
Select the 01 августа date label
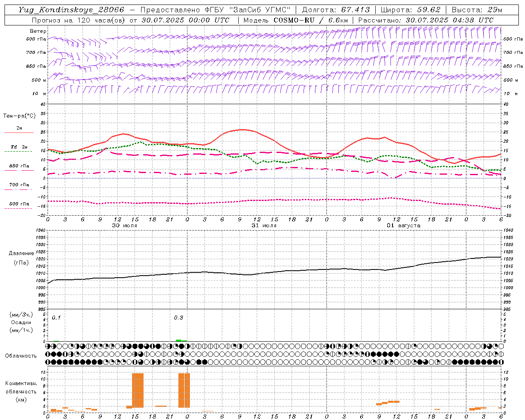(x=404, y=226)
